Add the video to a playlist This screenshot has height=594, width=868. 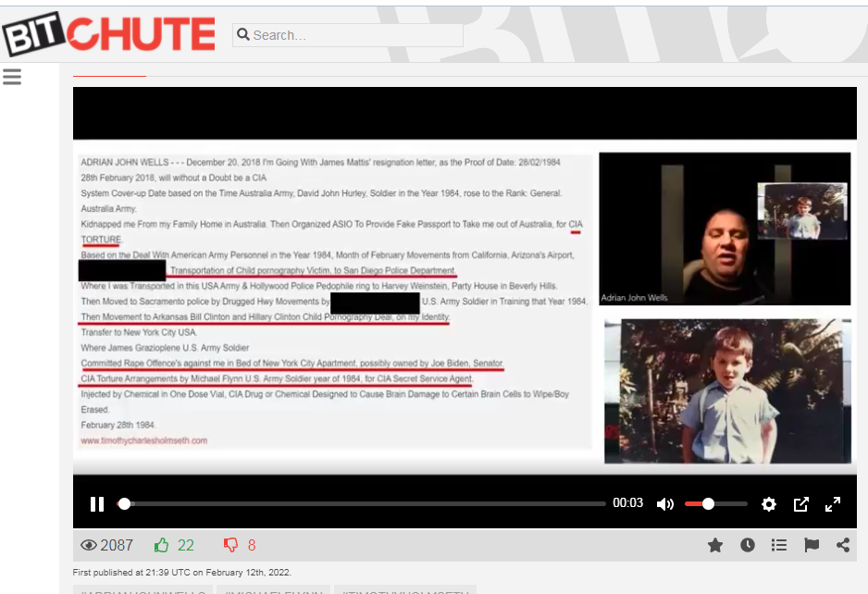click(779, 545)
